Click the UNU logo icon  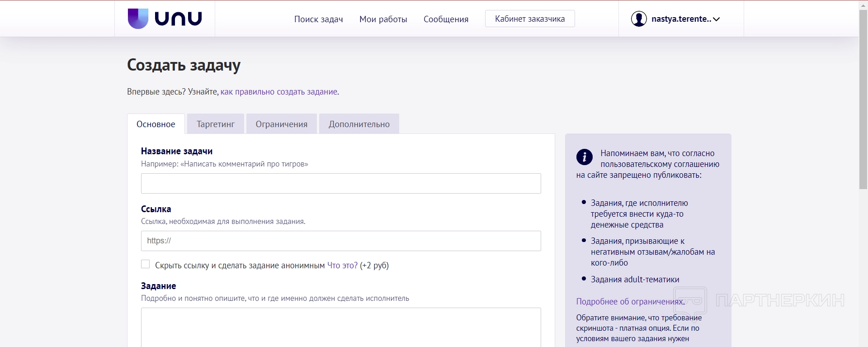tap(138, 19)
